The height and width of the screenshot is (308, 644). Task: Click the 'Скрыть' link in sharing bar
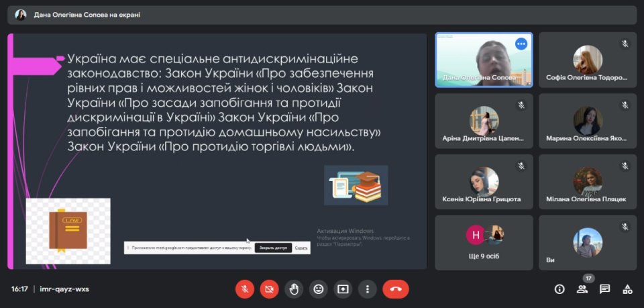click(301, 248)
